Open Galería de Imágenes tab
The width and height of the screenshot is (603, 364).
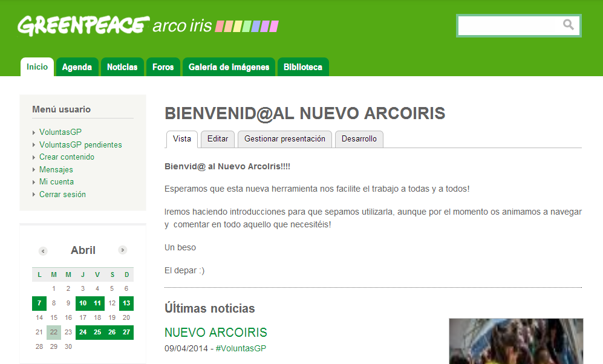[229, 67]
